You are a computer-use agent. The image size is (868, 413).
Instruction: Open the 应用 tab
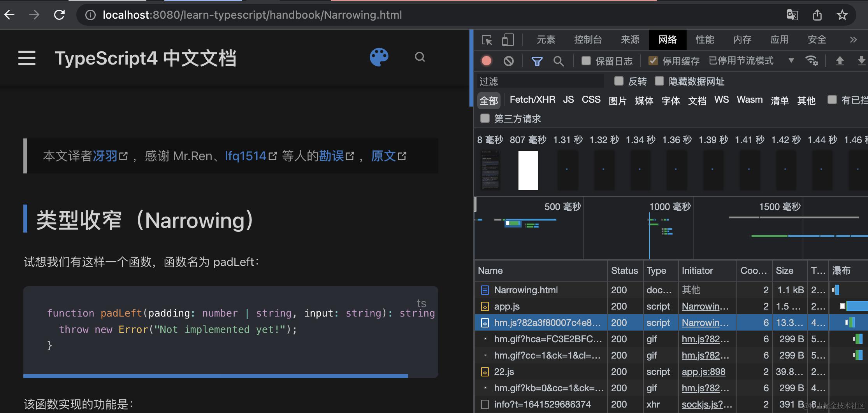pos(779,40)
